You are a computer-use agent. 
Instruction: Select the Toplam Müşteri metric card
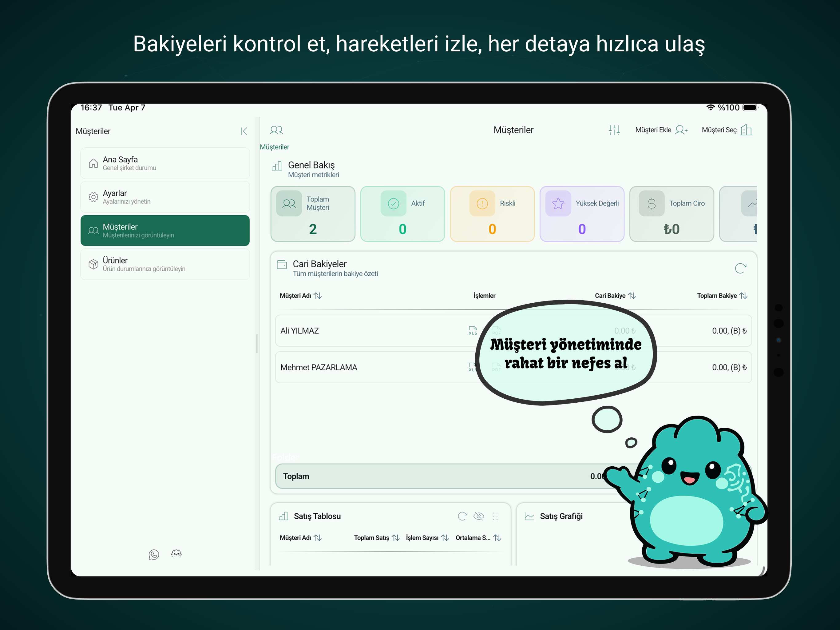[x=313, y=214]
